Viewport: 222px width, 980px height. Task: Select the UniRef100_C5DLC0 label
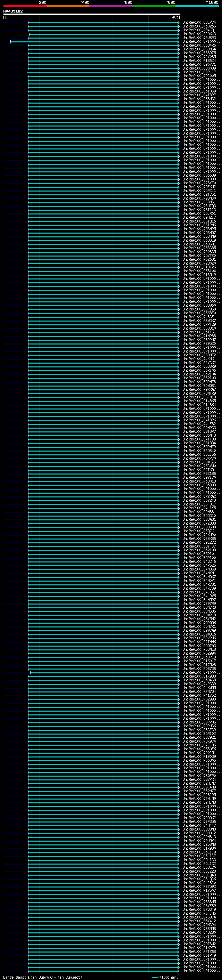click(x=199, y=867)
